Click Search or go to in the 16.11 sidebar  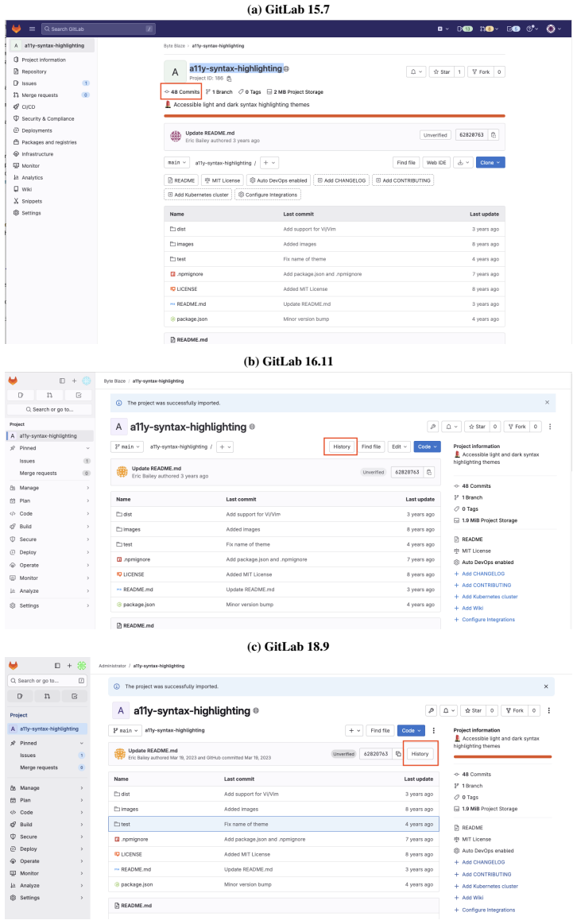pos(50,409)
